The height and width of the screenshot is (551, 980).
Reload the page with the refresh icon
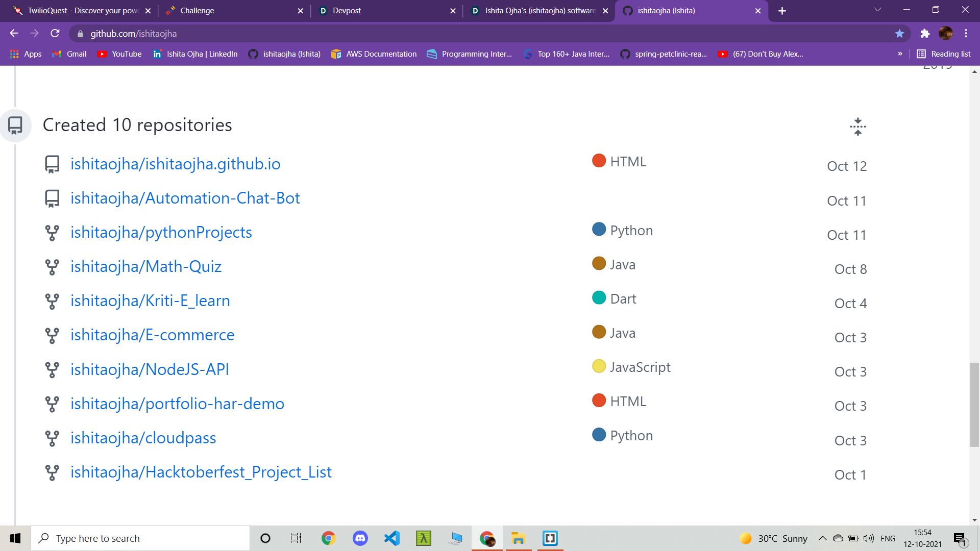(55, 34)
